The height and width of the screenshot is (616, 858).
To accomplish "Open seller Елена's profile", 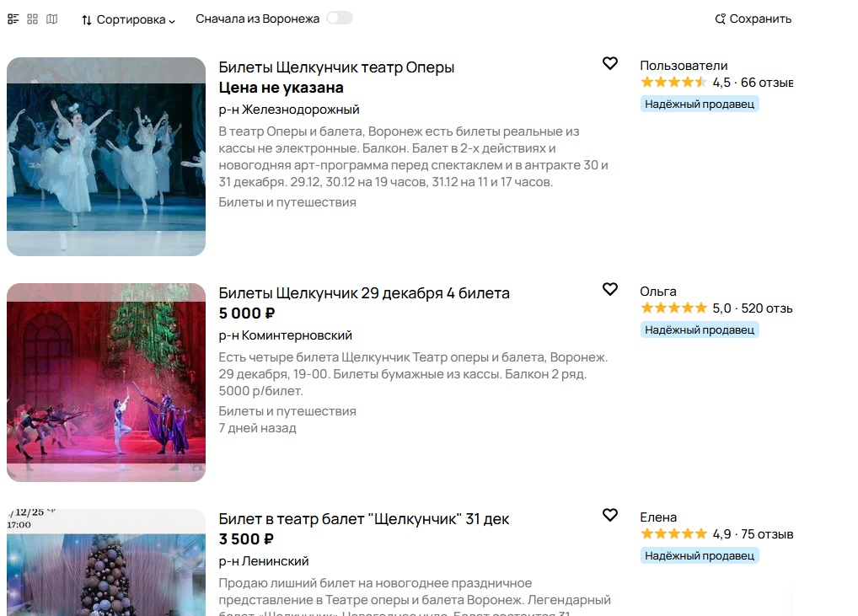I will 658,517.
